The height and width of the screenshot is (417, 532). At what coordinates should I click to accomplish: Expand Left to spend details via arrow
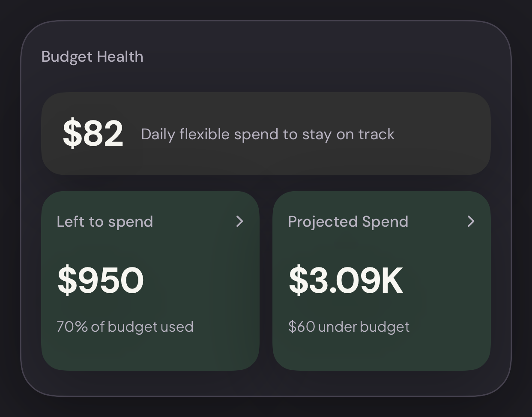[239, 221]
